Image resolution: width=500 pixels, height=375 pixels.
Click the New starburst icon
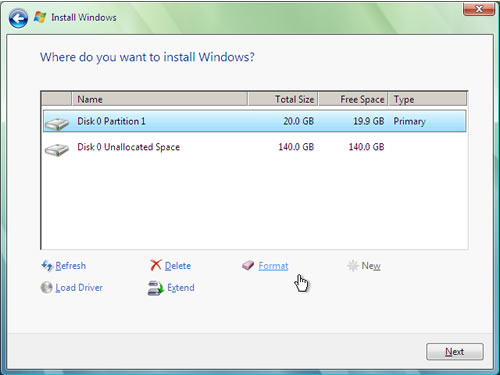click(352, 266)
